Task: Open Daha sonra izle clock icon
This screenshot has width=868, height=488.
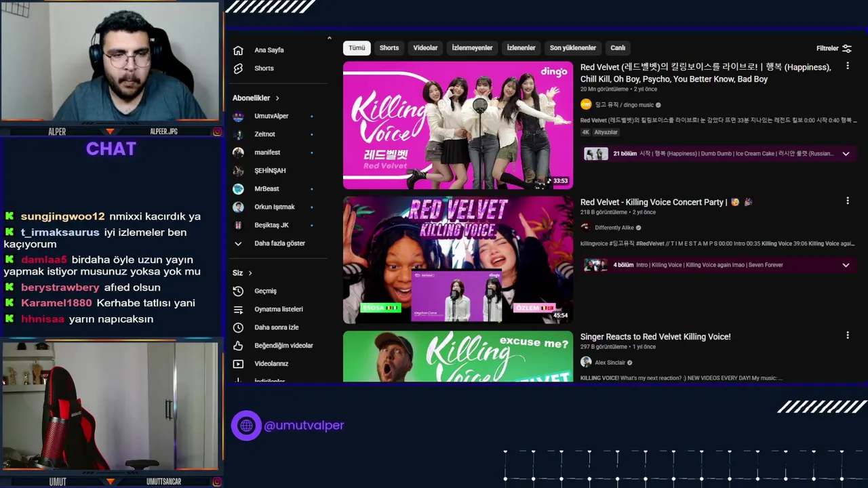Action: [x=238, y=327]
